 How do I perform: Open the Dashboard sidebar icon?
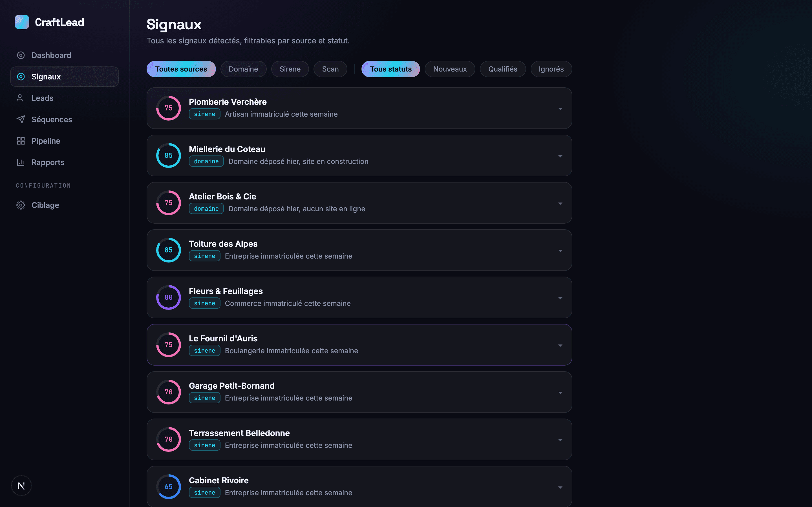point(21,55)
